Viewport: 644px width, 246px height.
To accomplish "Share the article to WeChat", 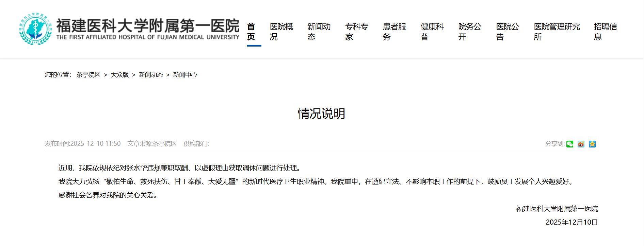I will tap(570, 144).
